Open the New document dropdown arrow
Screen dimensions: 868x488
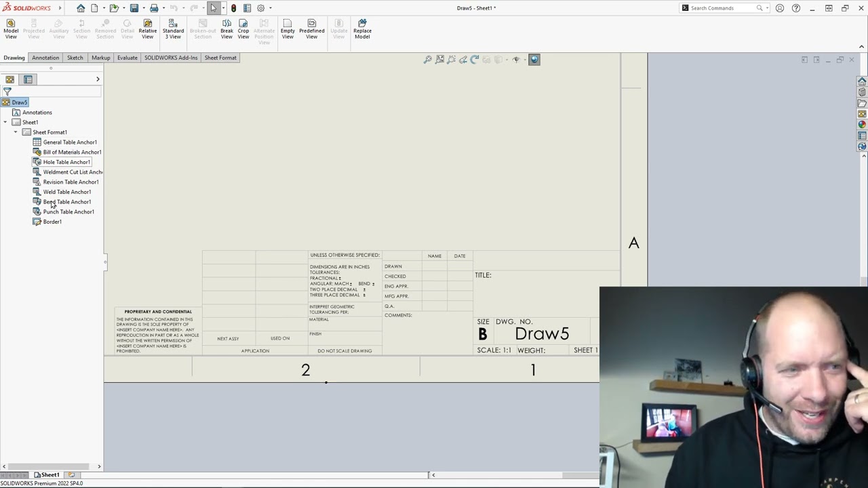tap(103, 8)
